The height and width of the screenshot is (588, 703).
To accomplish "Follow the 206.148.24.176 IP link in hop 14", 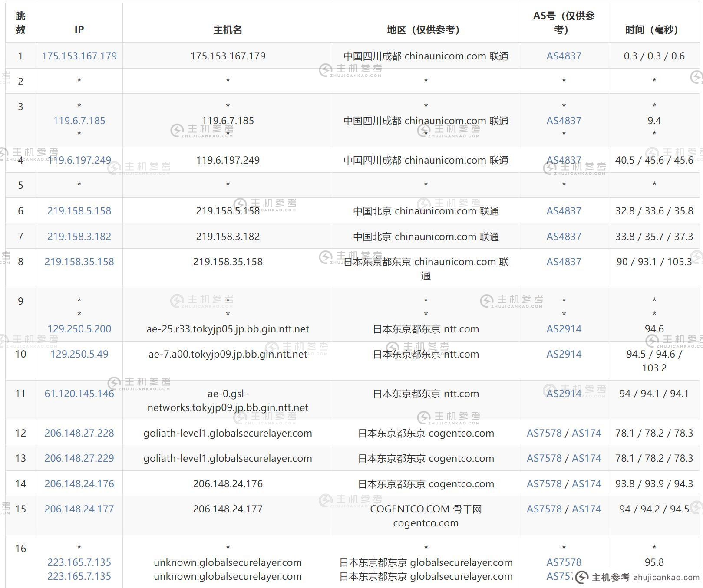I will tap(79, 484).
